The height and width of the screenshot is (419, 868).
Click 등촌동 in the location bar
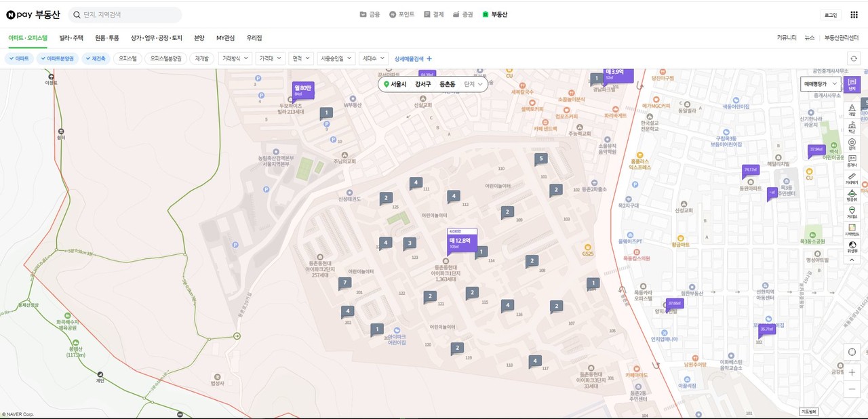(448, 85)
